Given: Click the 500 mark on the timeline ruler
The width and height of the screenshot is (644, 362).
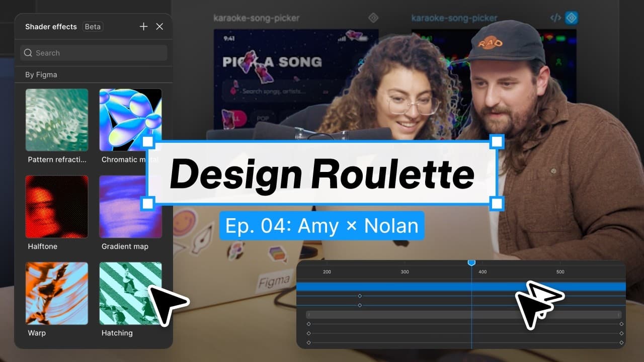Looking at the screenshot, I should [560, 272].
